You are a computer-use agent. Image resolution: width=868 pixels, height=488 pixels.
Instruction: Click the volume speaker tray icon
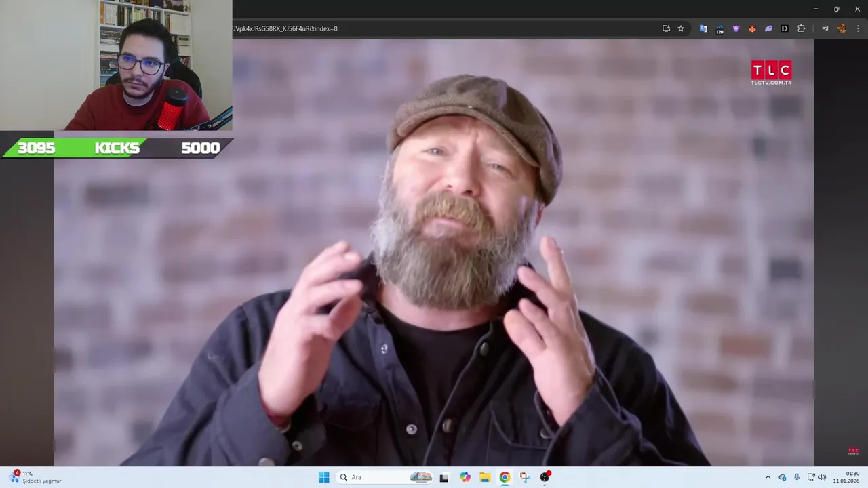tap(823, 477)
